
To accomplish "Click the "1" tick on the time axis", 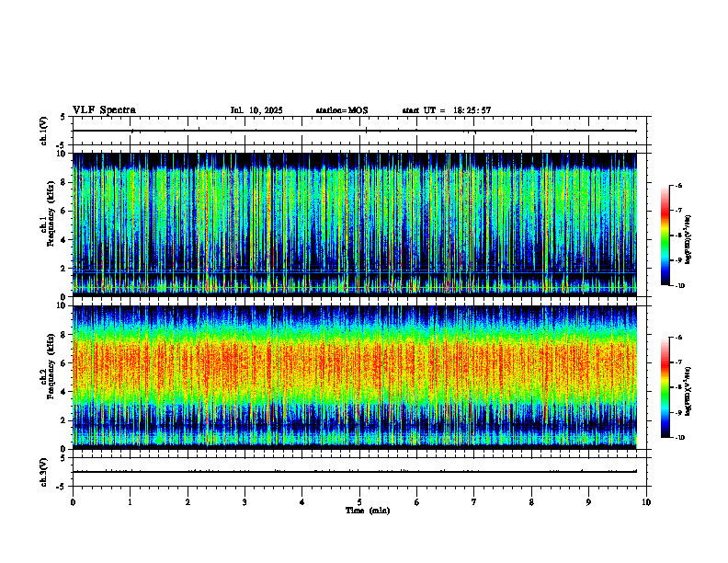I will (130, 502).
